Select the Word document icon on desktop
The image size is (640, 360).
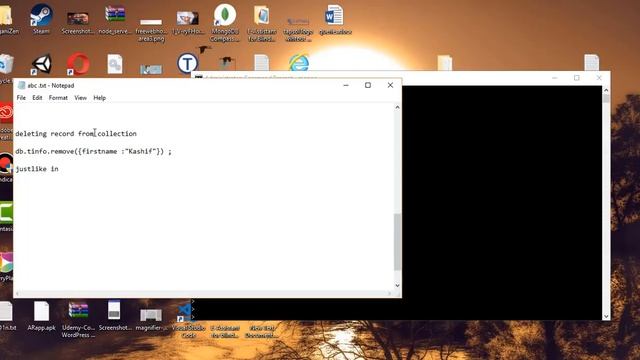[x=335, y=19]
